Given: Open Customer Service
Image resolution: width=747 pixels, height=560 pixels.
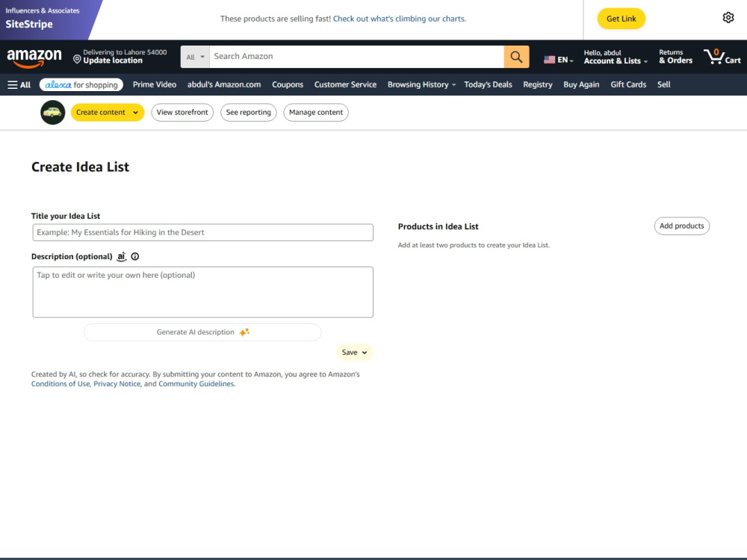Looking at the screenshot, I should click(345, 85).
